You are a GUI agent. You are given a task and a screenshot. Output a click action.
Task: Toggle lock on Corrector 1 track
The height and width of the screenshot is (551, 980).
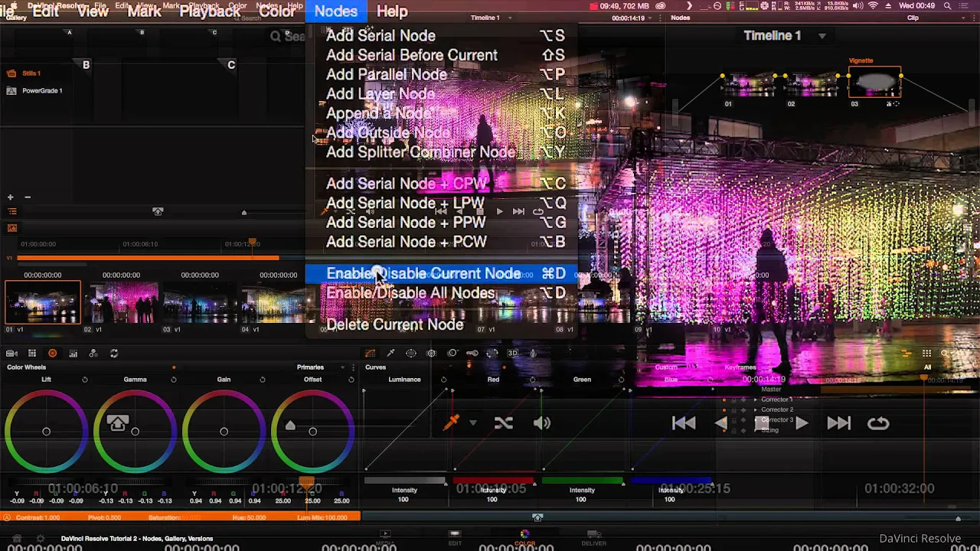(734, 400)
